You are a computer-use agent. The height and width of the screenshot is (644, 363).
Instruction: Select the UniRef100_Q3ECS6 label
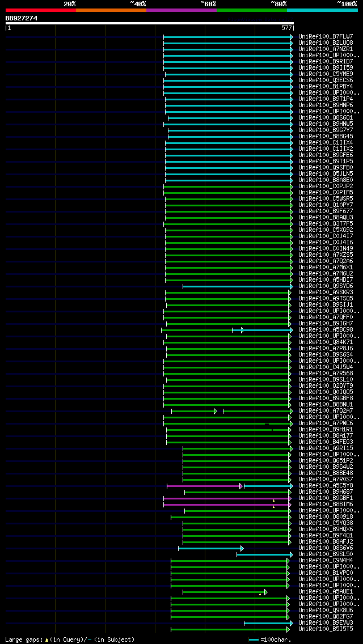326,80
